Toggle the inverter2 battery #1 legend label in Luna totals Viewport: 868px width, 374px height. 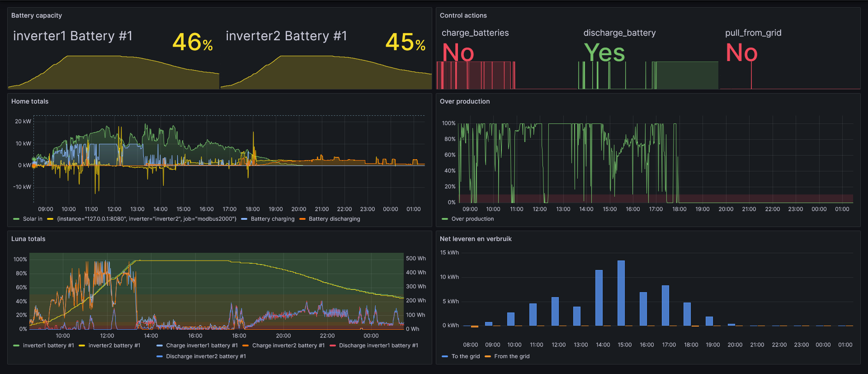pyautogui.click(x=114, y=346)
